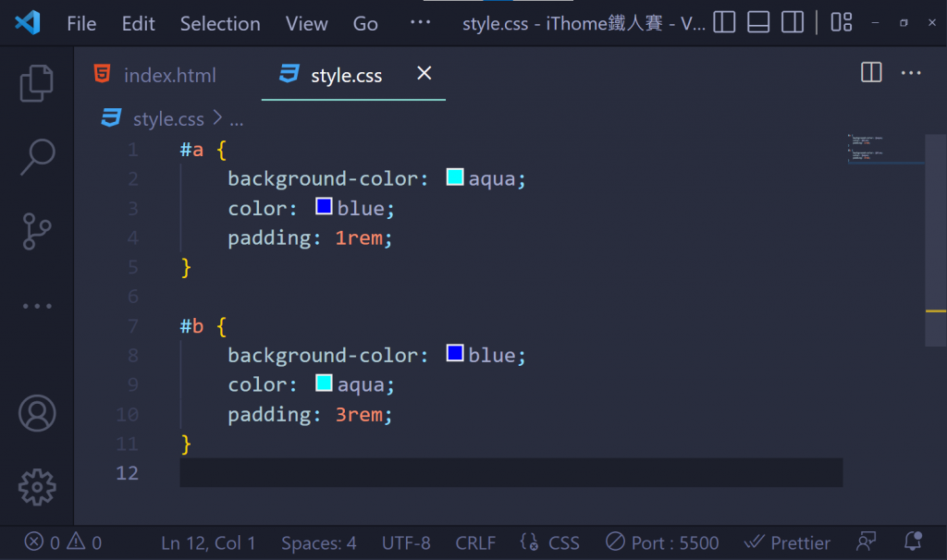Click the Split Editor Right icon
947x560 pixels.
pyautogui.click(x=871, y=73)
